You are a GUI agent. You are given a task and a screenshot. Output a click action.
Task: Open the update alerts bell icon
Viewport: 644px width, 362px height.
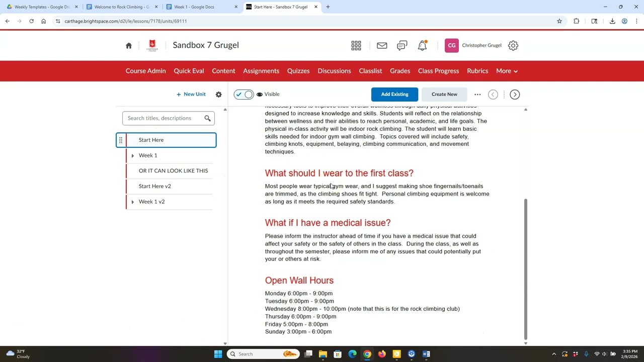click(x=422, y=45)
